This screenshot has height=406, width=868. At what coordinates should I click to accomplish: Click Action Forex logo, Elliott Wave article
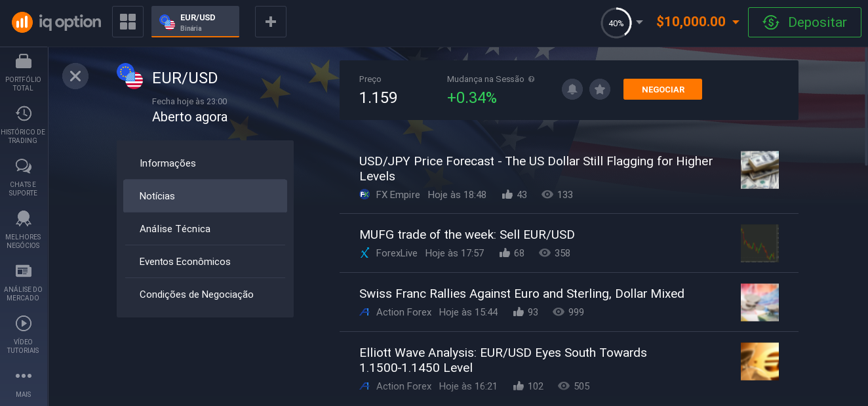pos(365,386)
